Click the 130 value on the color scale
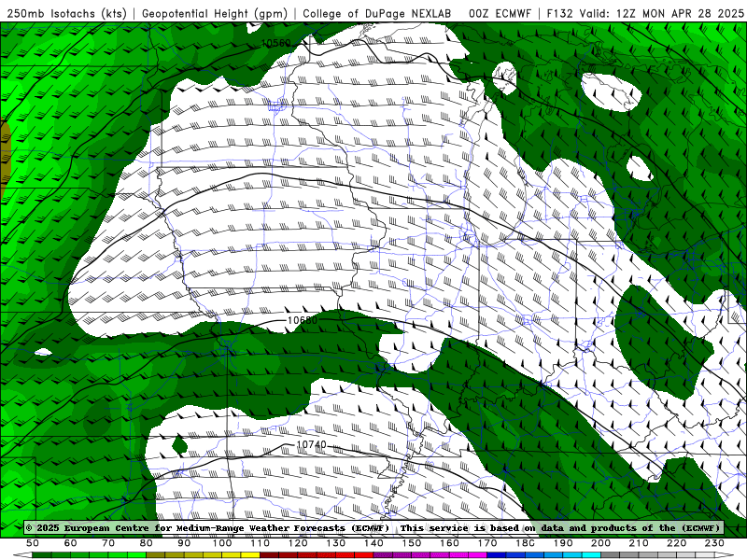 click(336, 543)
